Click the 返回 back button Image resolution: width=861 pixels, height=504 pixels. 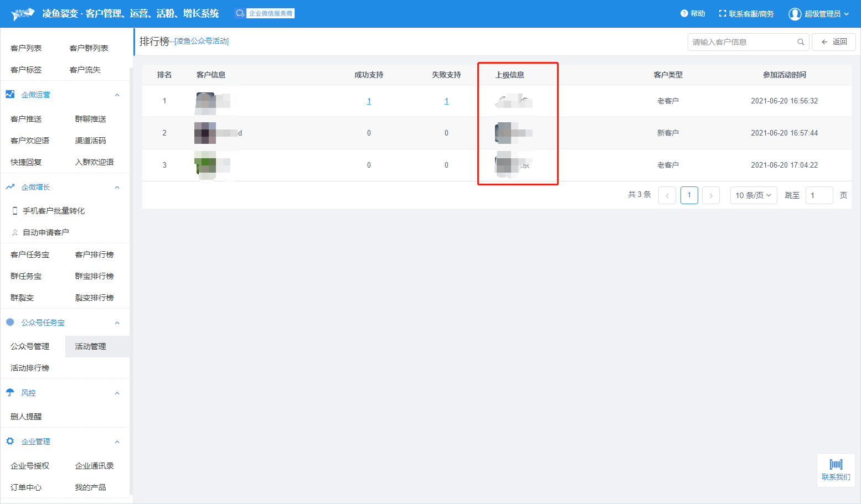pos(833,42)
